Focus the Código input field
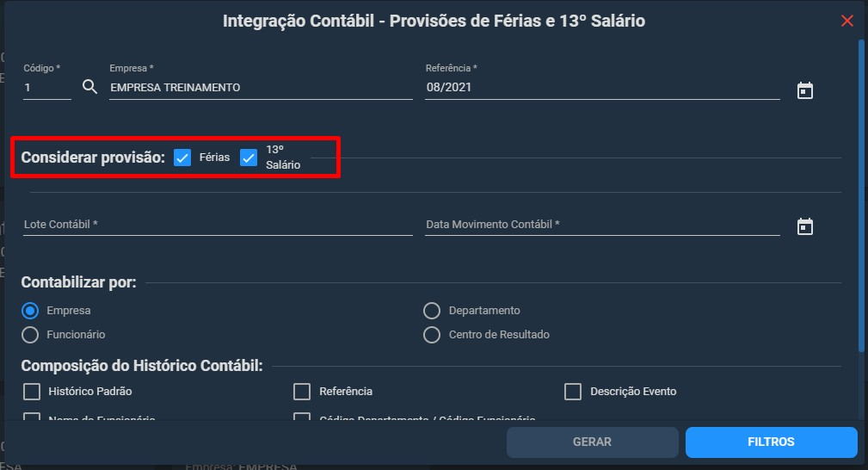The image size is (868, 470). (x=47, y=88)
